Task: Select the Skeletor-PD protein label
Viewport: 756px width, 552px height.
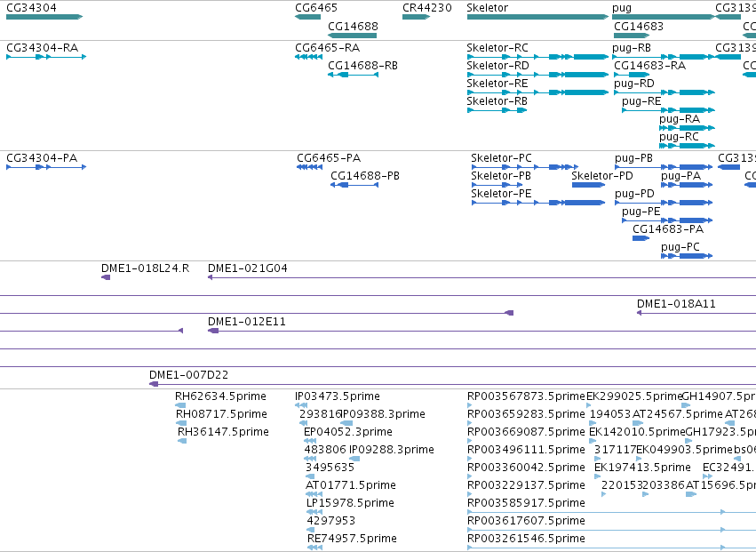Action: pyautogui.click(x=601, y=176)
